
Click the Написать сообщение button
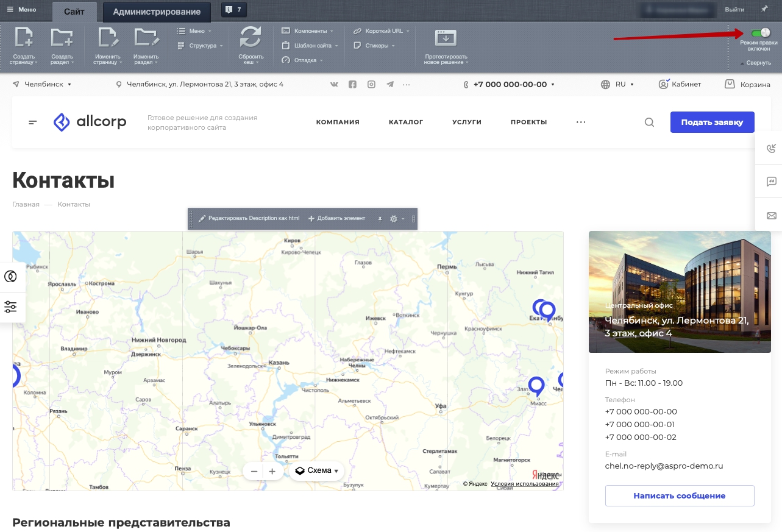(x=680, y=495)
